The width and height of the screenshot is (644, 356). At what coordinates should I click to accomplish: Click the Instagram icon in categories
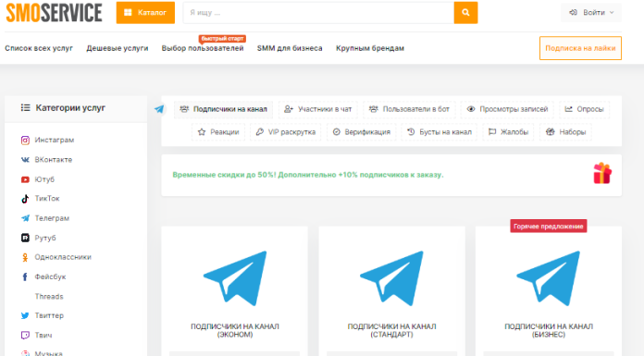25,140
